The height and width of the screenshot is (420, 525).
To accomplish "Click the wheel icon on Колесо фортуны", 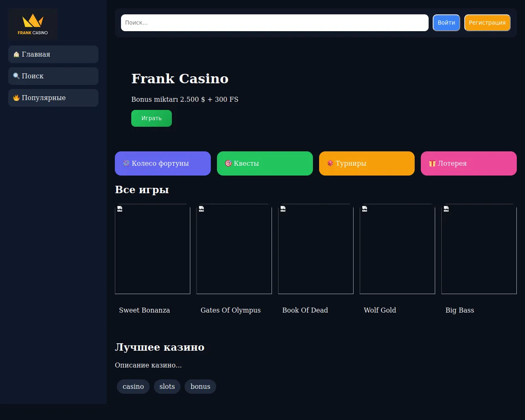I will (x=126, y=163).
